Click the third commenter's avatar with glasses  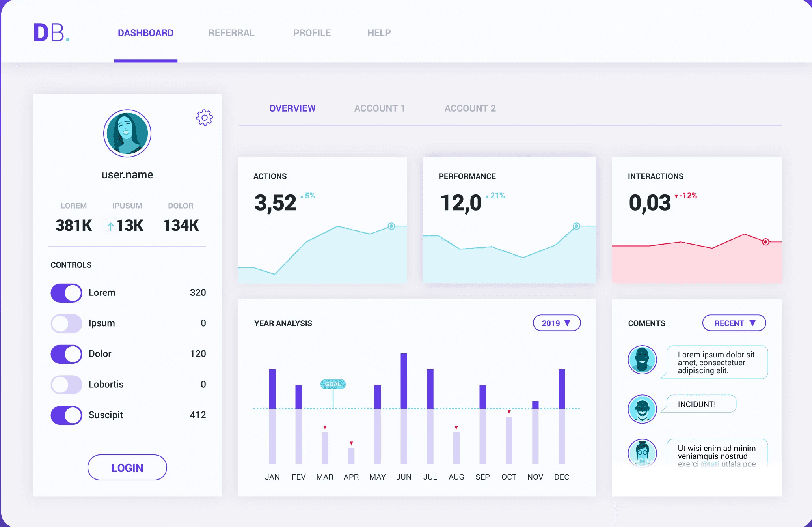[642, 453]
